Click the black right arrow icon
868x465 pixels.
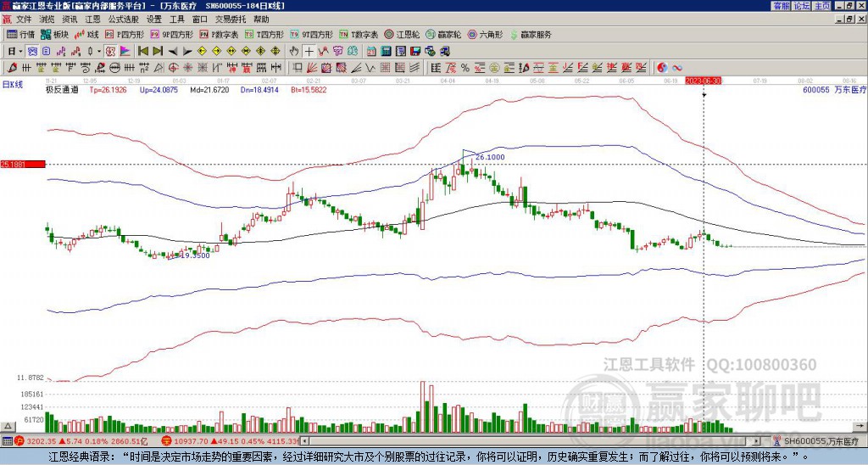187,52
